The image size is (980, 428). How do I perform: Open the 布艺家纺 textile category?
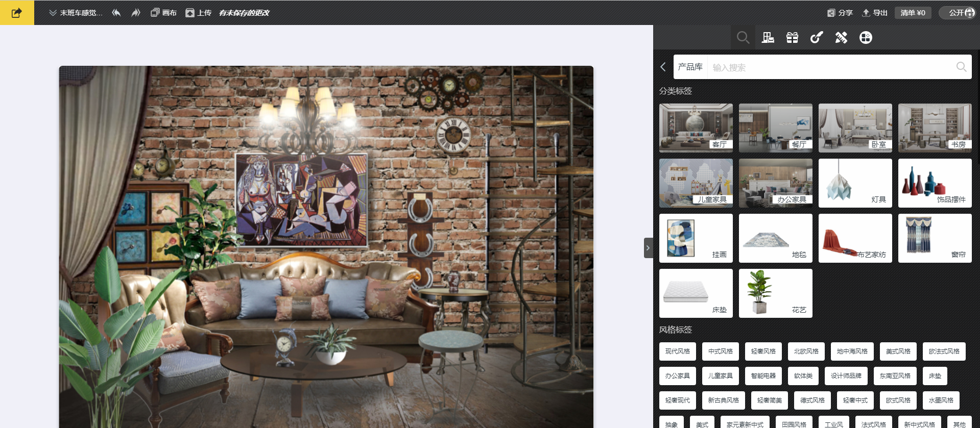click(855, 238)
